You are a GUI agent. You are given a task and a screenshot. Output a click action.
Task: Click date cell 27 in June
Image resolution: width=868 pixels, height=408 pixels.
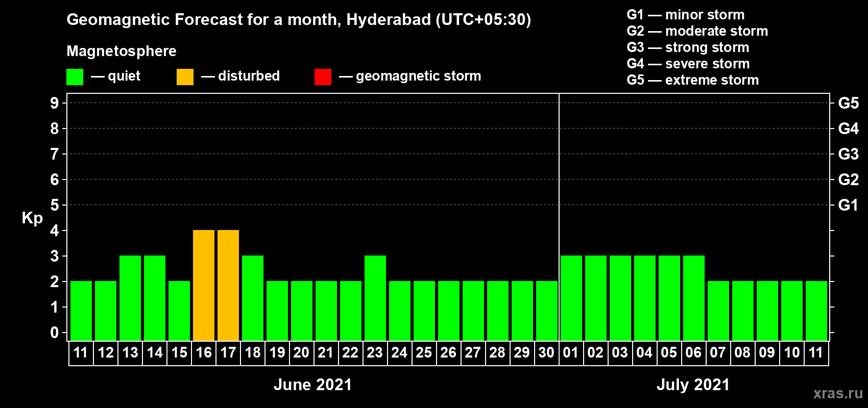473,353
